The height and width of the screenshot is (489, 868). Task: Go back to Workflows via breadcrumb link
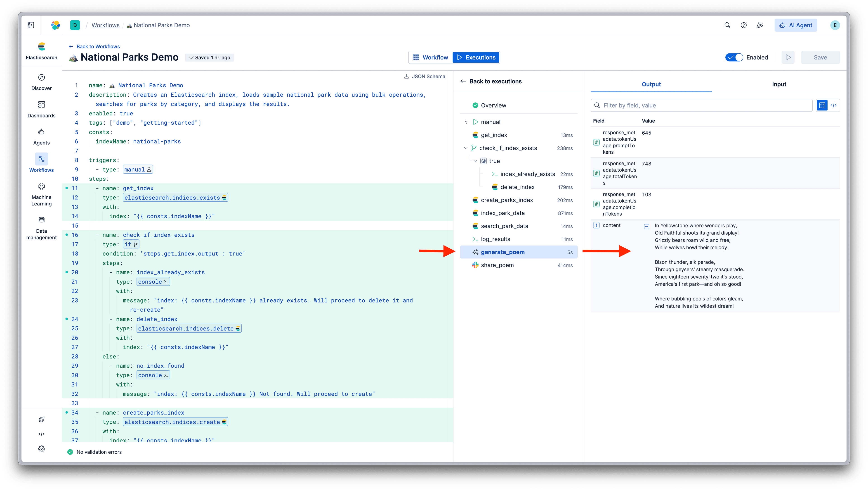tap(105, 25)
